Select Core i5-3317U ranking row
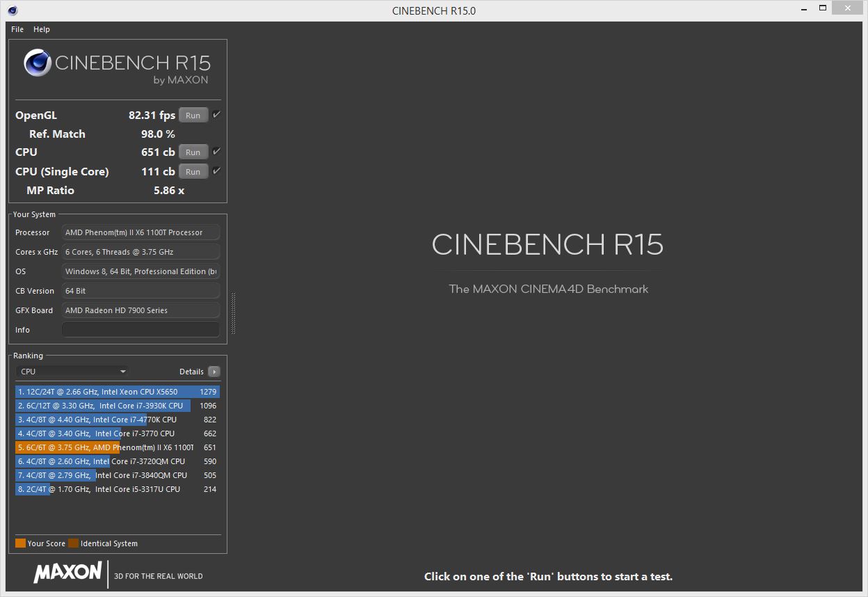 point(118,489)
